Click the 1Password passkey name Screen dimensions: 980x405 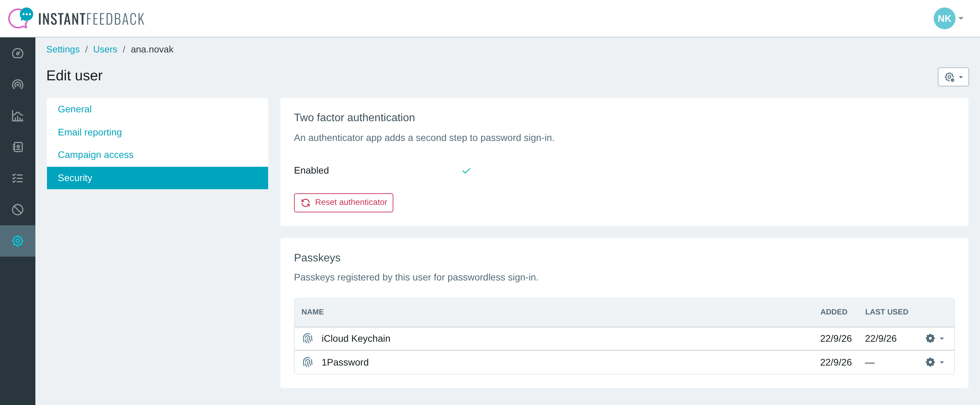(345, 362)
